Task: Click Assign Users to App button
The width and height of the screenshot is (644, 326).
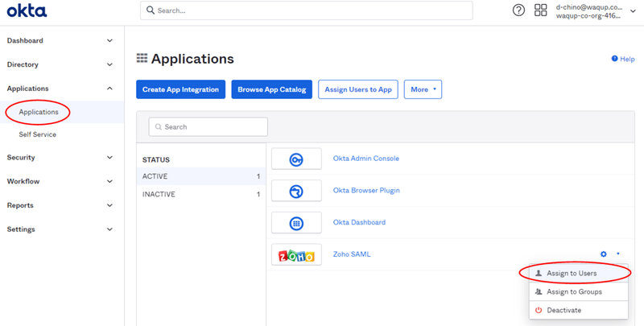Action: [x=358, y=89]
